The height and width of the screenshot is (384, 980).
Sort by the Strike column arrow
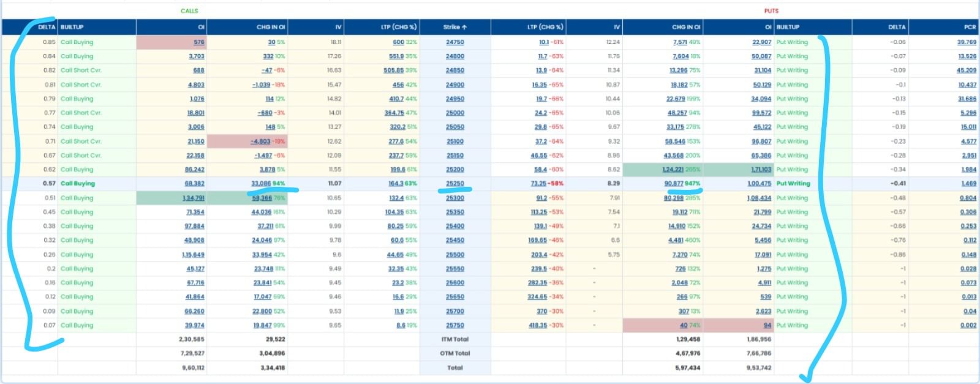click(x=464, y=27)
